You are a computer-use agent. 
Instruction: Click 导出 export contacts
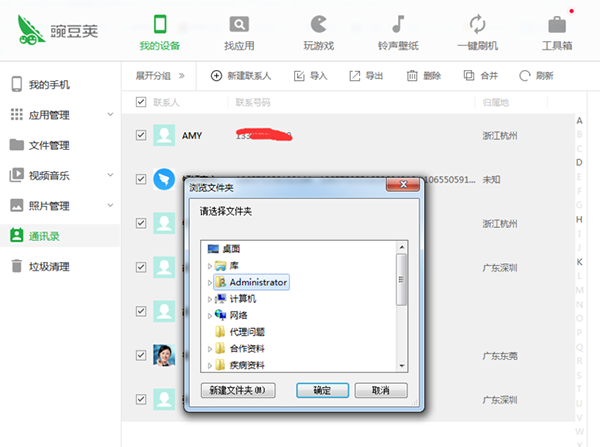tap(366, 76)
